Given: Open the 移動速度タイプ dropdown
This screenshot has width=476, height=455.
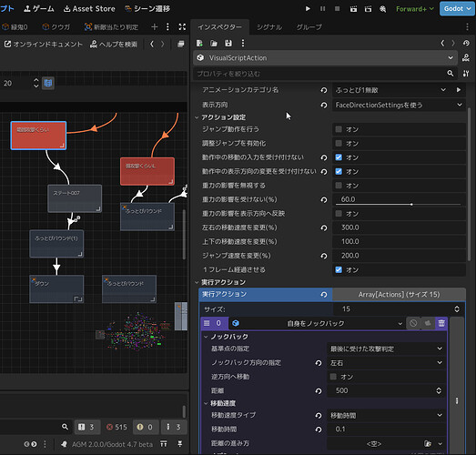Looking at the screenshot, I should (386, 415).
